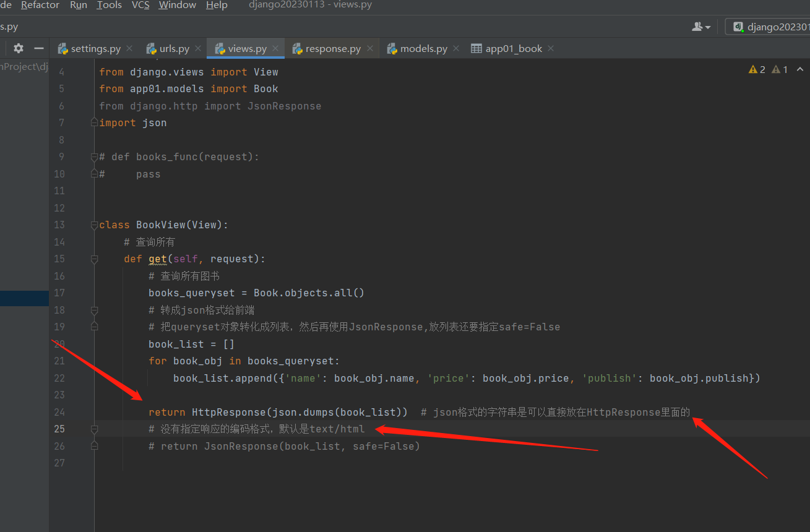Click the 2 warnings indicator in the editor
The height and width of the screenshot is (532, 810).
757,69
